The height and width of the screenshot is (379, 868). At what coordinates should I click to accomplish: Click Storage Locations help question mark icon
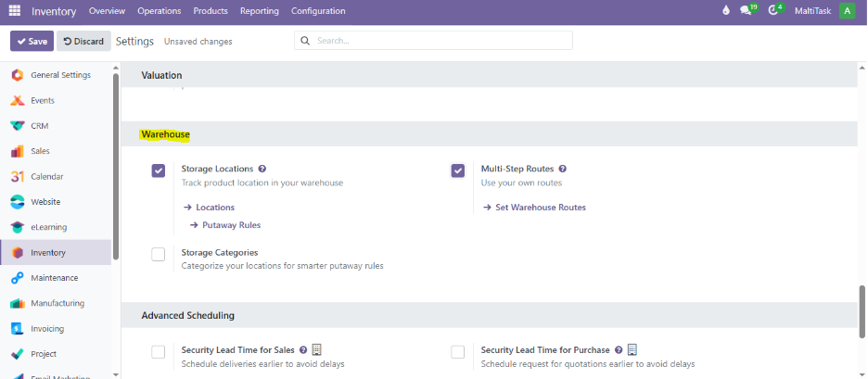tap(262, 170)
